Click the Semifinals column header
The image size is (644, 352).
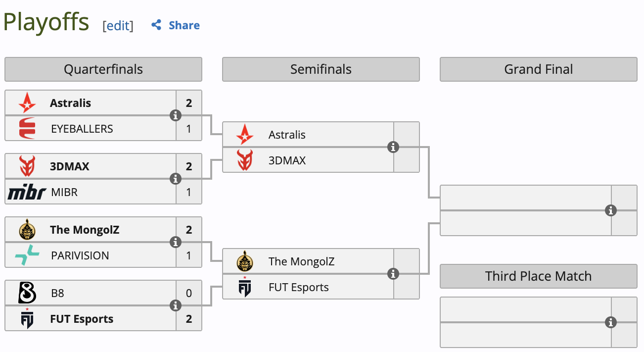[x=321, y=69]
